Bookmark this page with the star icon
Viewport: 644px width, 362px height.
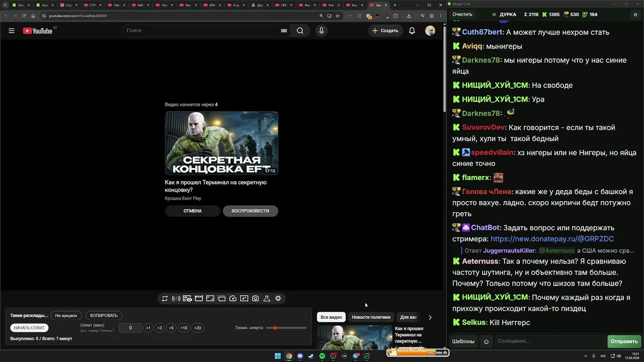(338, 16)
